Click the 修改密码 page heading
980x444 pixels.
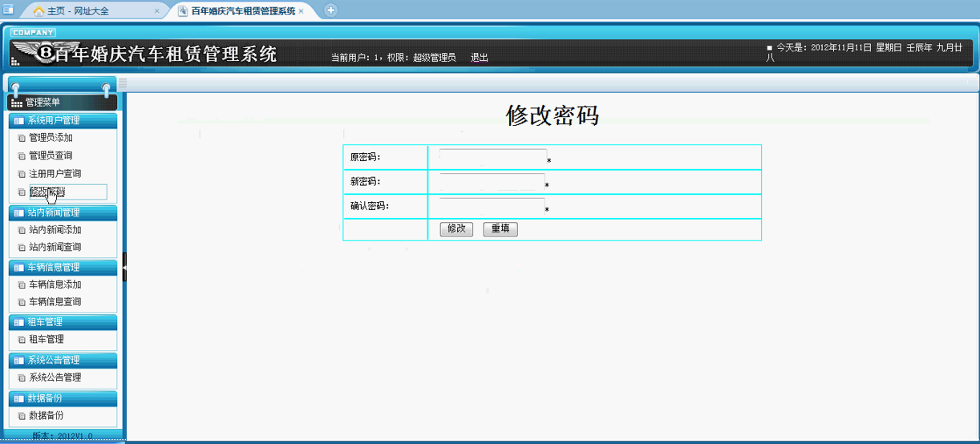(553, 115)
